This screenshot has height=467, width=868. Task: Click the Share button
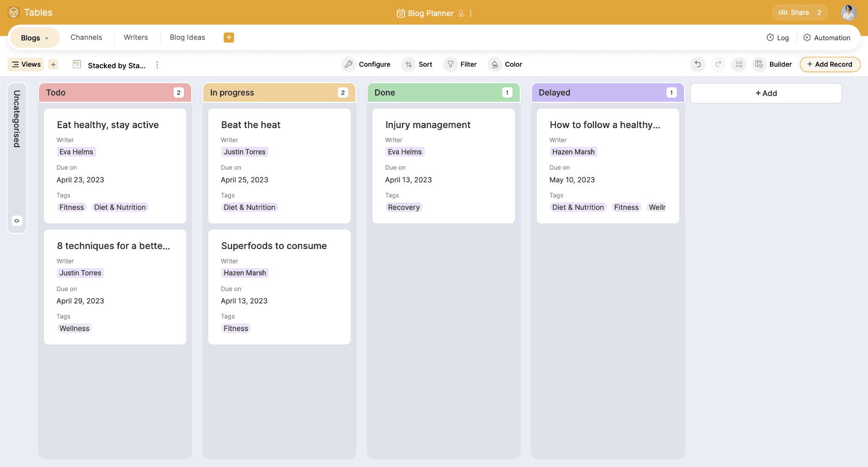click(794, 12)
